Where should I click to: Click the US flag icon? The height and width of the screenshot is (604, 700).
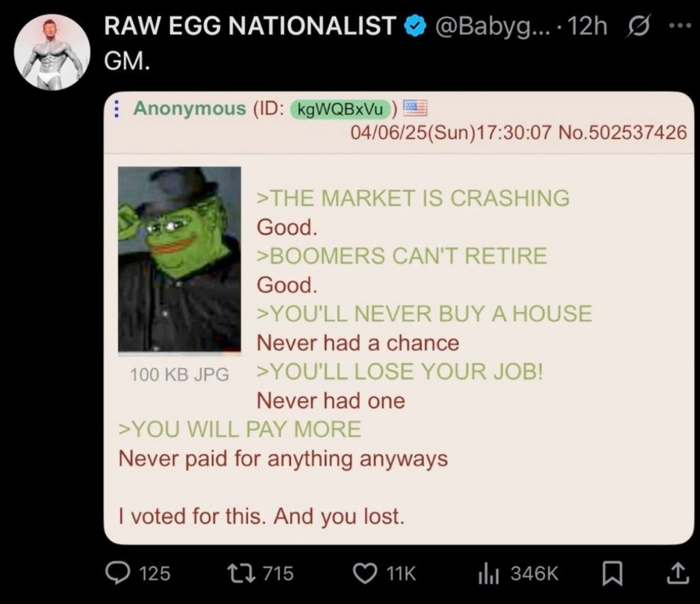coord(416,107)
